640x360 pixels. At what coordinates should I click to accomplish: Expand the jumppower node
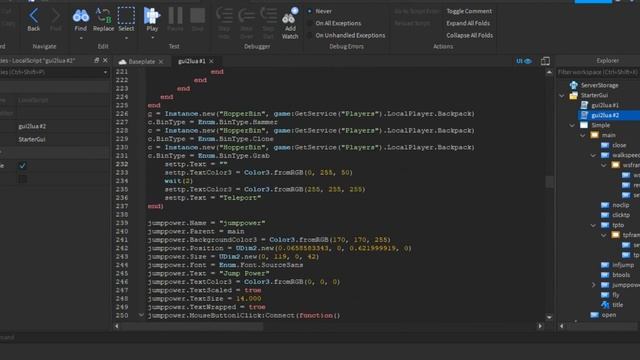click(x=593, y=285)
